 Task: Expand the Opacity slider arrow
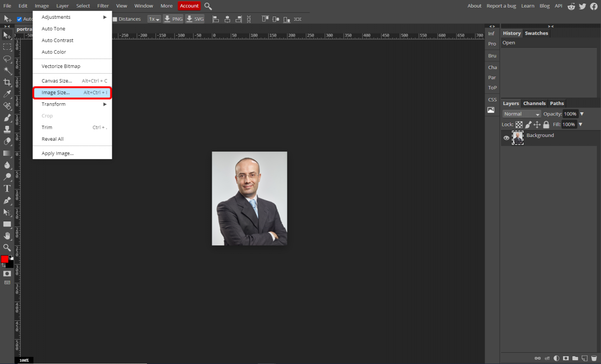click(582, 114)
